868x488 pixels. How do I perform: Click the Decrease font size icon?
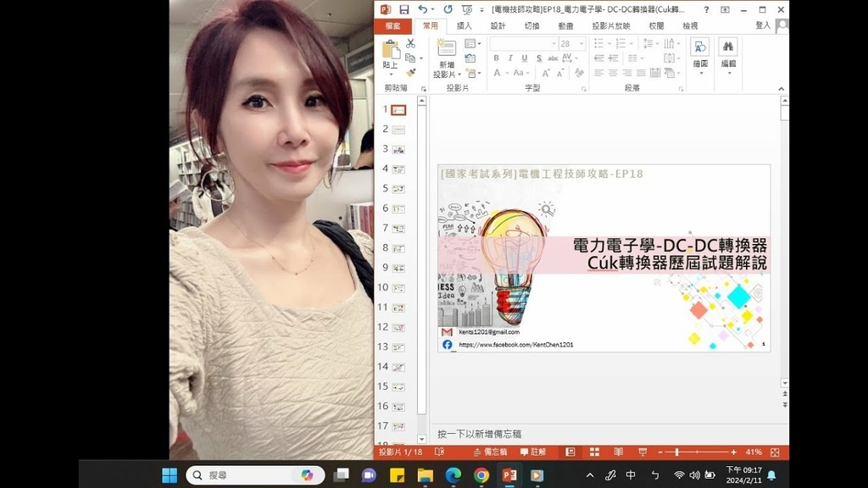pos(560,73)
